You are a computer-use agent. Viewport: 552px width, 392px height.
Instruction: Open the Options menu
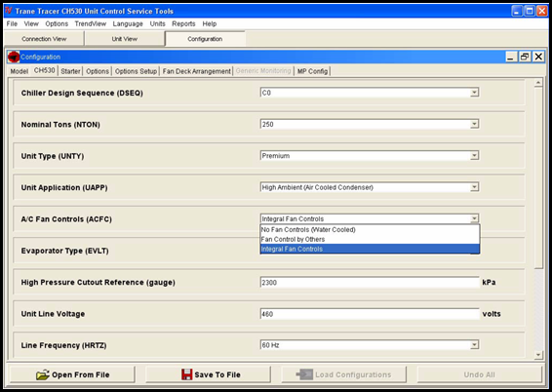(x=57, y=24)
